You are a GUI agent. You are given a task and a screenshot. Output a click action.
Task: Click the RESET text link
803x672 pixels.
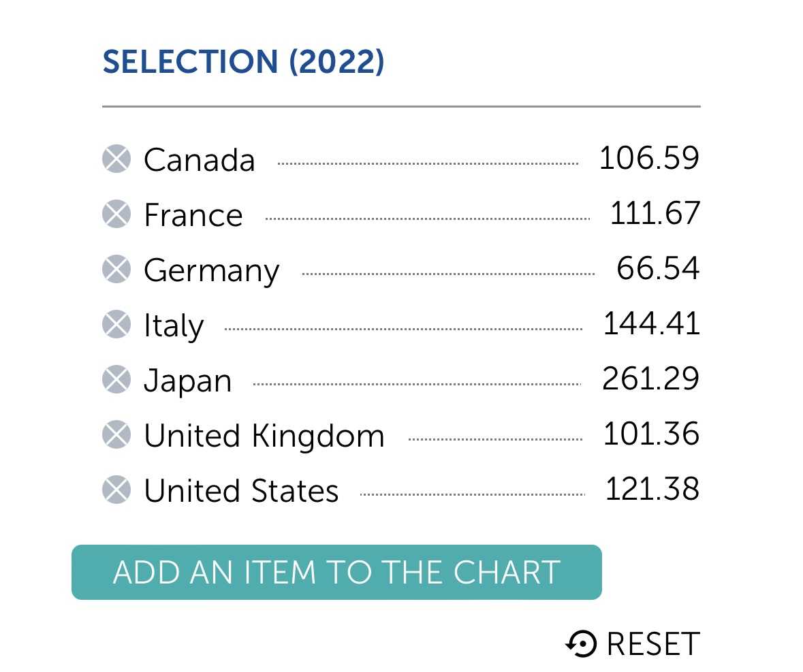[x=653, y=644]
